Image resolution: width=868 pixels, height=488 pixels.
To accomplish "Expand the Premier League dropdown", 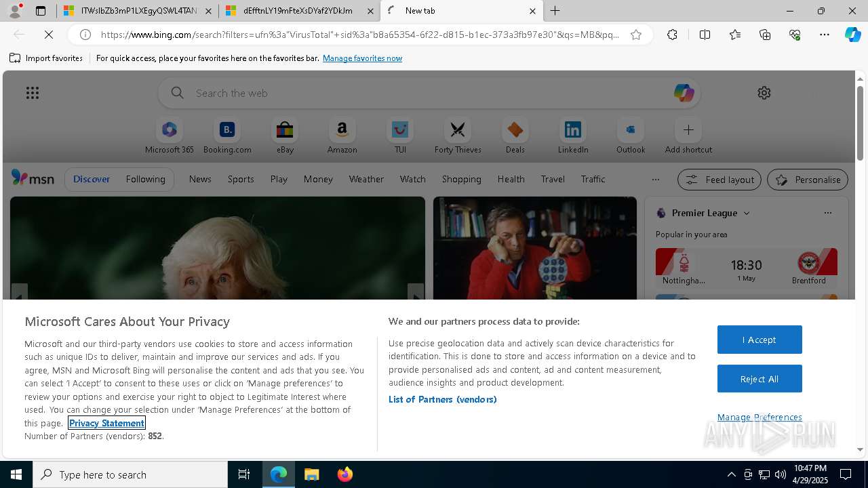I will pyautogui.click(x=747, y=213).
